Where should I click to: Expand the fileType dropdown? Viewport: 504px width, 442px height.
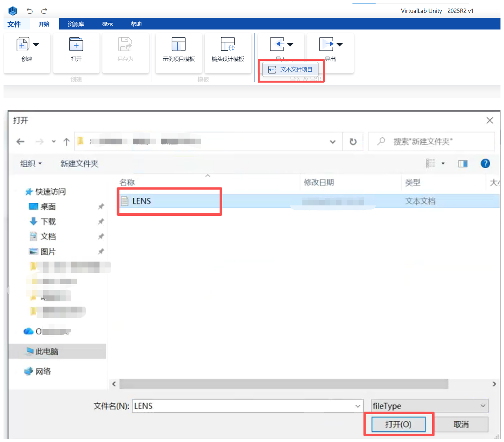pyautogui.click(x=483, y=406)
